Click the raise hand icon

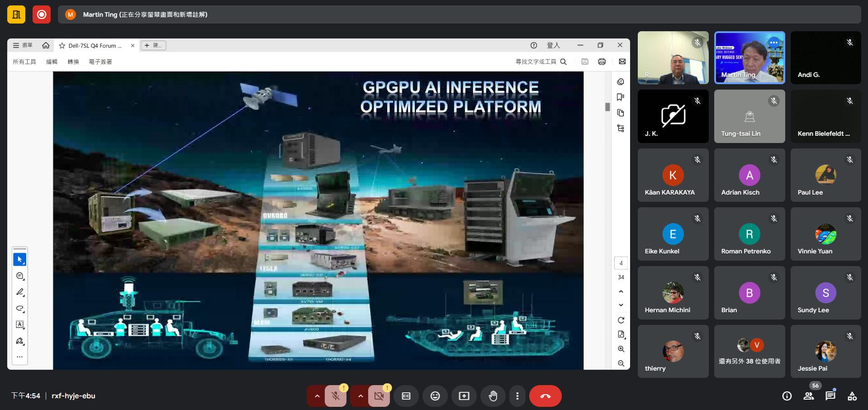click(x=493, y=396)
